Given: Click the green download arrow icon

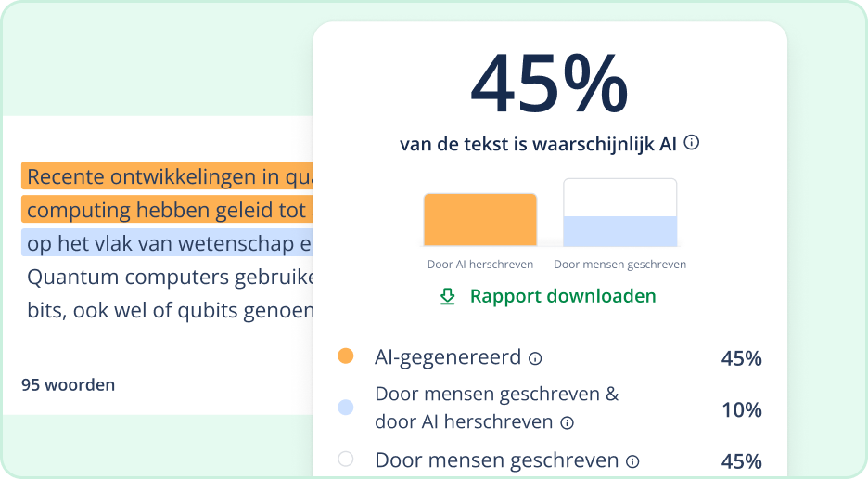Looking at the screenshot, I should click(x=448, y=296).
